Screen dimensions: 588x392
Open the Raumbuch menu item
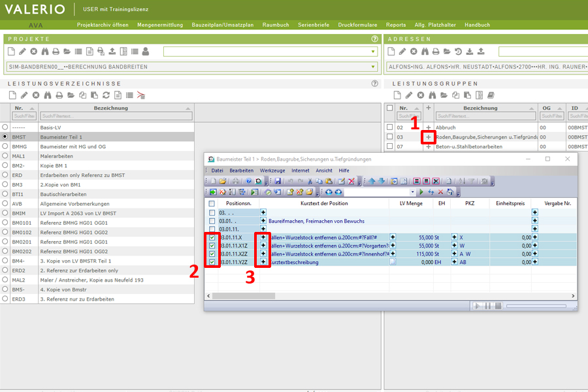(275, 25)
